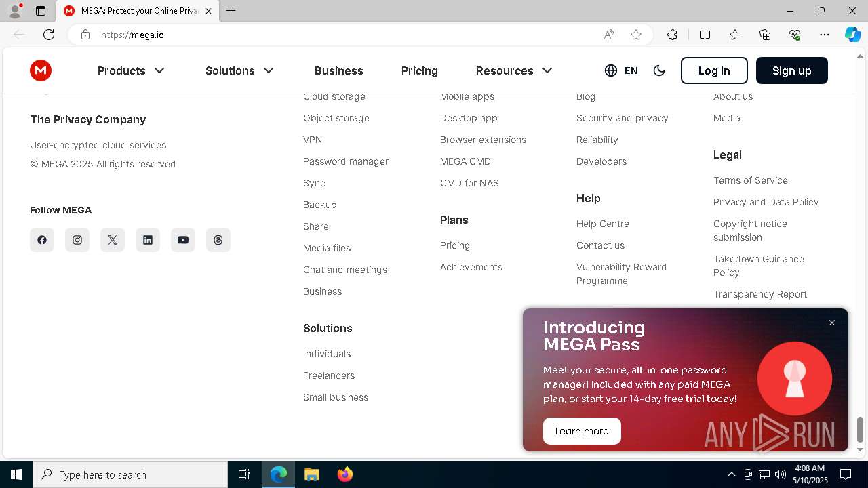Open the favorites list icon

pyautogui.click(x=735, y=35)
